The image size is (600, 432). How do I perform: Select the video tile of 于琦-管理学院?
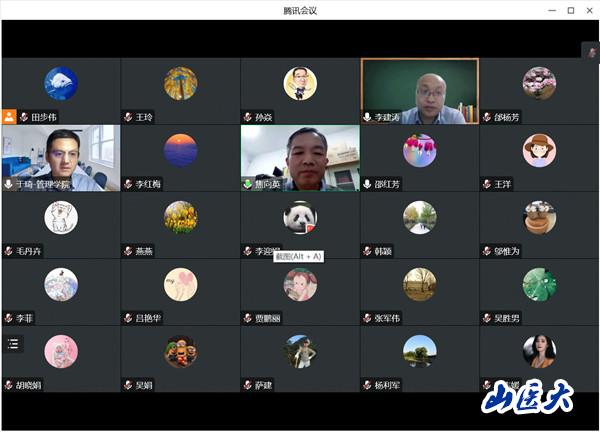(x=60, y=157)
